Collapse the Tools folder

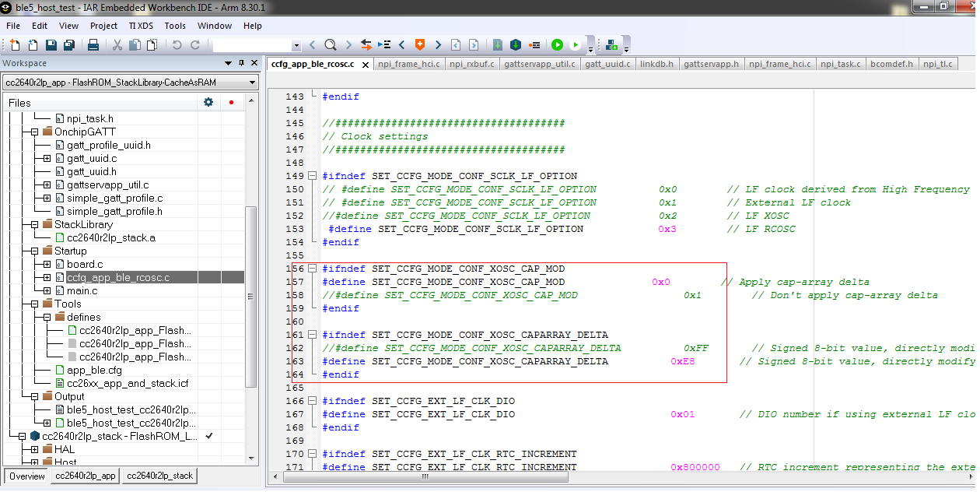pyautogui.click(x=35, y=304)
